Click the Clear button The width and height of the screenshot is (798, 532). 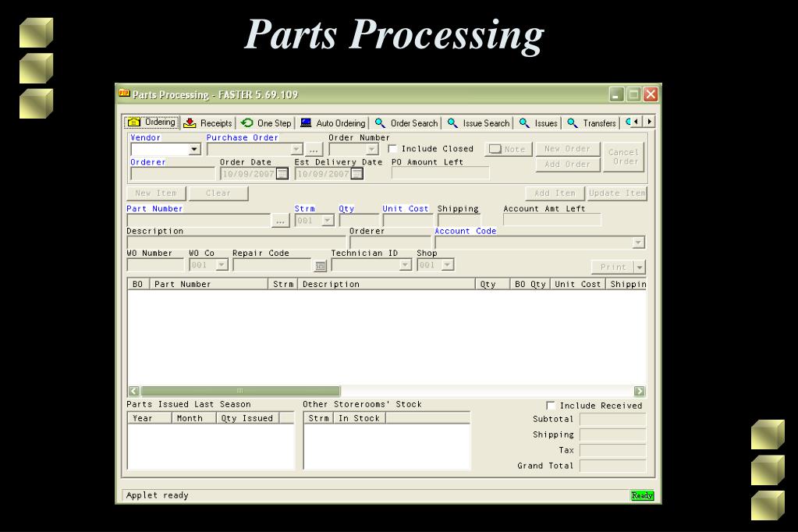click(218, 193)
